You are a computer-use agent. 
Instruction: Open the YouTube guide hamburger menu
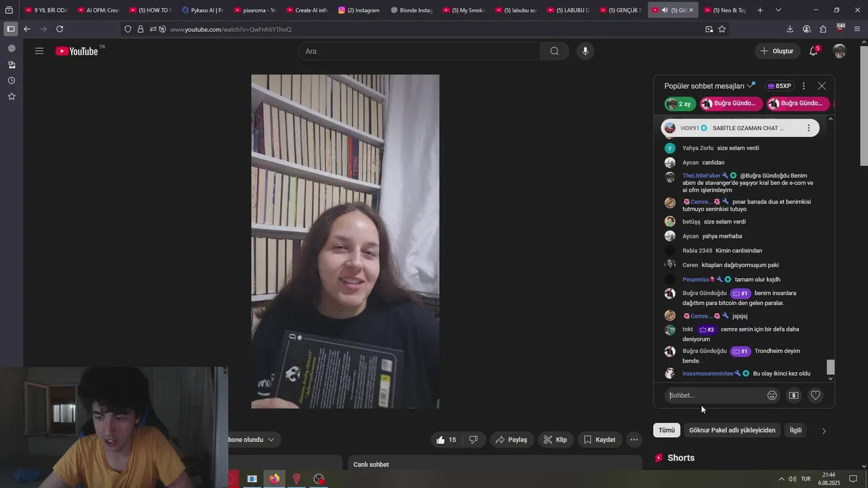click(x=39, y=51)
